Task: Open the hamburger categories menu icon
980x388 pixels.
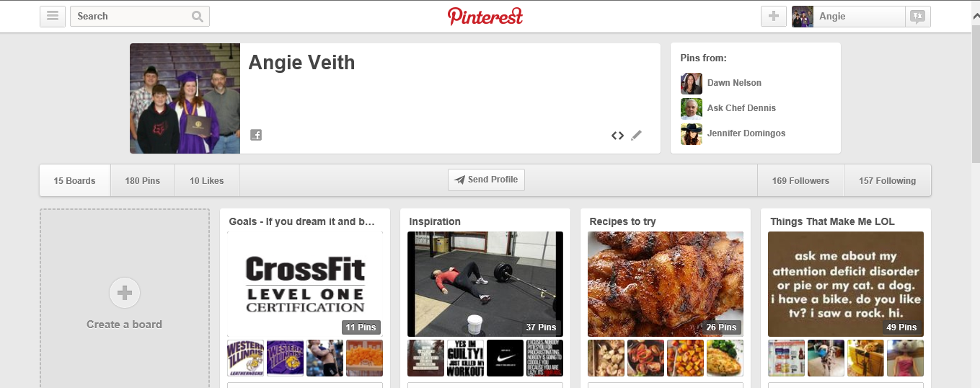Action: (x=53, y=16)
